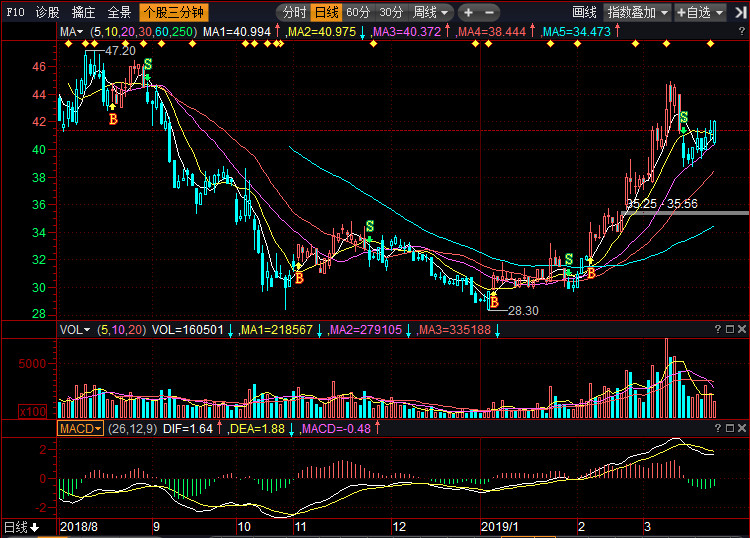Click the 2018/8 date marker on the timeline

coord(78,527)
